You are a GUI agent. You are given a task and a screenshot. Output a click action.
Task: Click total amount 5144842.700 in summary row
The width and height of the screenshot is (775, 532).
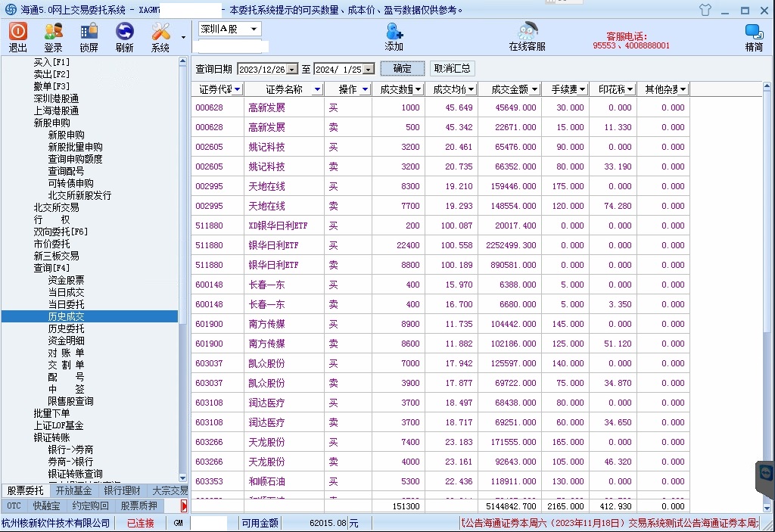(512, 507)
